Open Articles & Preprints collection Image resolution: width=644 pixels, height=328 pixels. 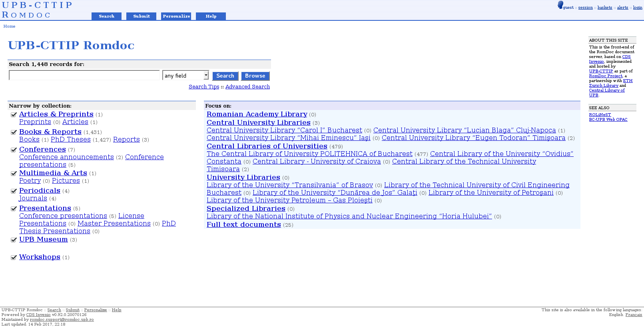coord(56,114)
